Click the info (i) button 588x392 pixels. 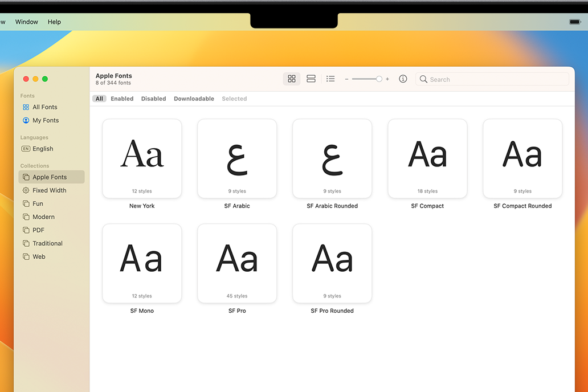(403, 79)
